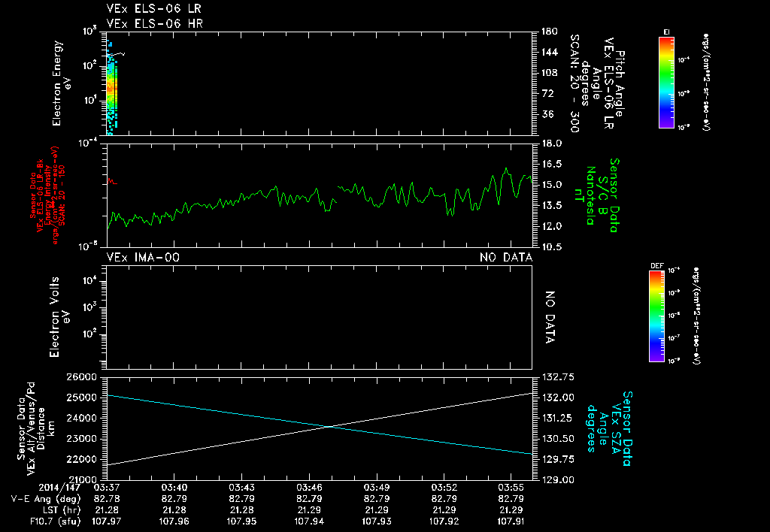The height and width of the screenshot is (532, 770).
Task: Select the "SCAN: 20 - 300" label
Action: pyautogui.click(x=574, y=83)
